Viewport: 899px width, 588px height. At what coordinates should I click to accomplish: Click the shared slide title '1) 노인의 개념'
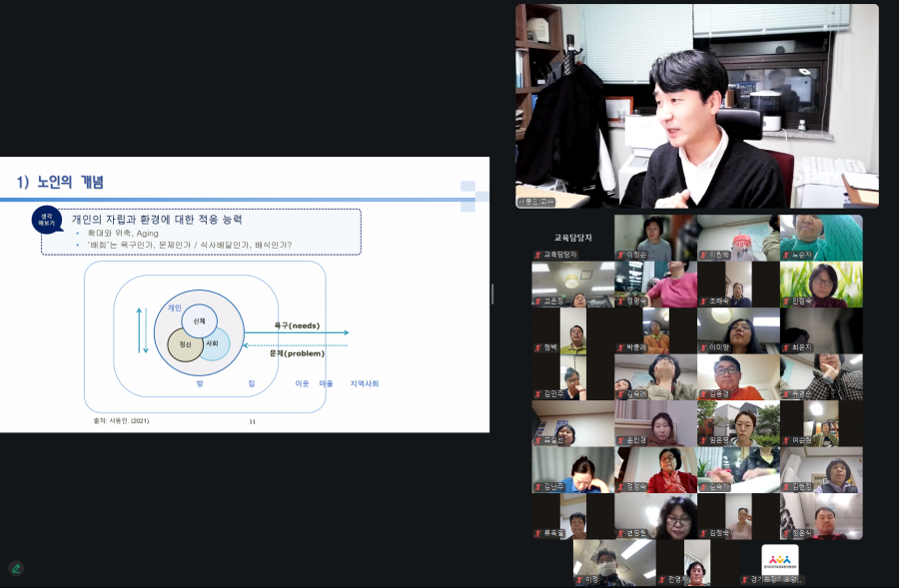61,182
